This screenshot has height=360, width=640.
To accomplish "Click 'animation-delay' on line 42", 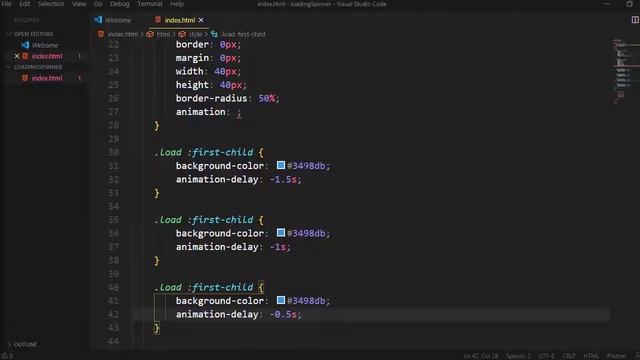I will [x=217, y=314].
